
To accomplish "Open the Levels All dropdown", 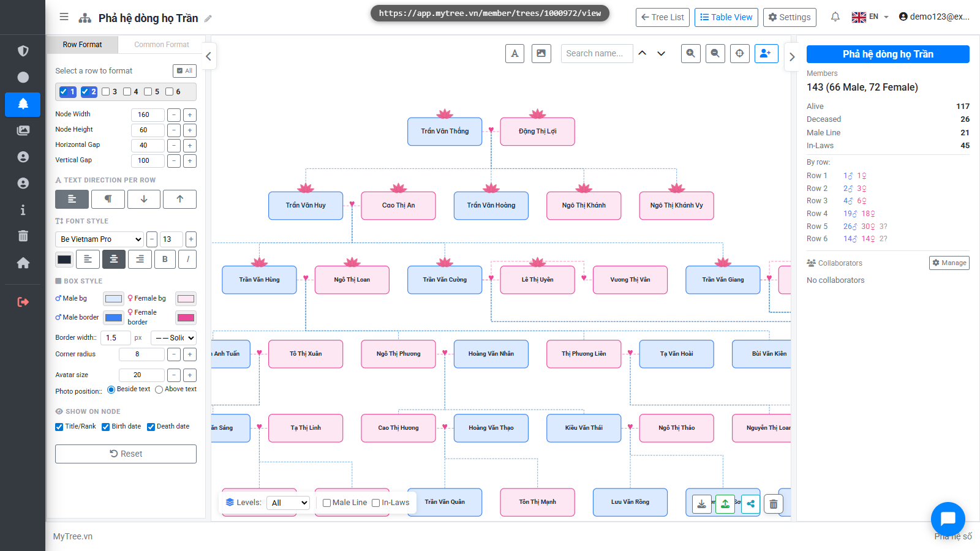I will (x=288, y=503).
